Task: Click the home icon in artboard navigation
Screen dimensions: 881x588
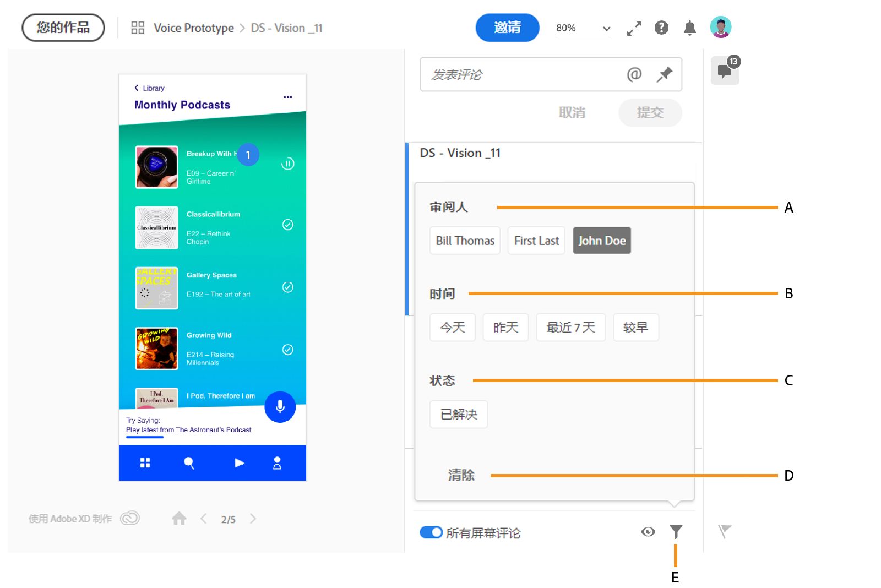Action: coord(178,518)
